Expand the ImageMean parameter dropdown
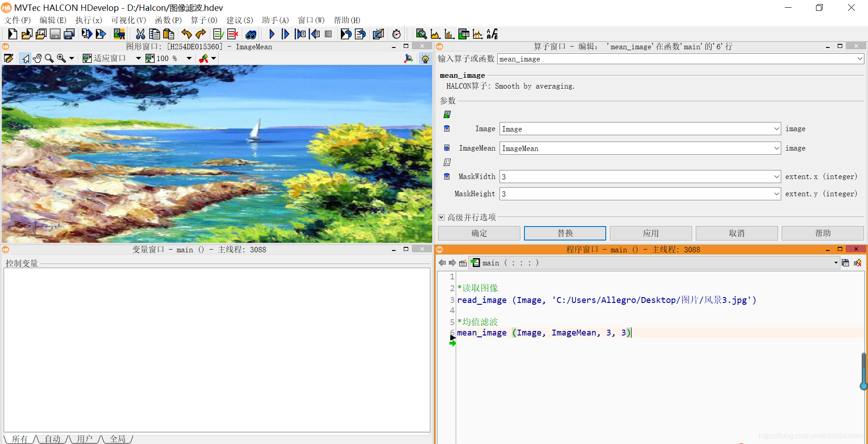Image resolution: width=868 pixels, height=444 pixels. coord(776,148)
